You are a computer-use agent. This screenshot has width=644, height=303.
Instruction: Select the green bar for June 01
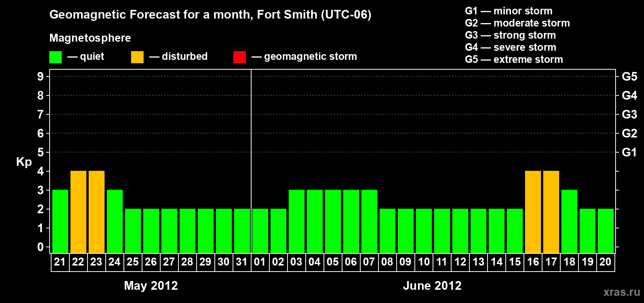coord(260,231)
